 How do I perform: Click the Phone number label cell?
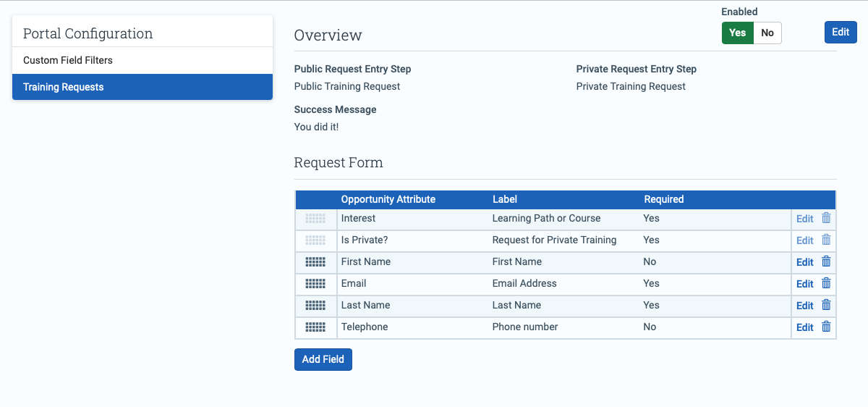click(525, 327)
